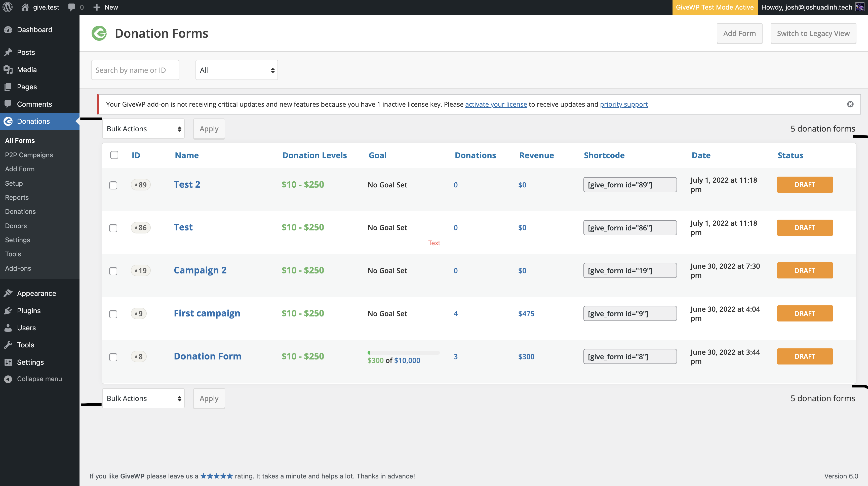This screenshot has height=486, width=868.
Task: Select the First campaign row checkbox
Action: click(x=113, y=314)
